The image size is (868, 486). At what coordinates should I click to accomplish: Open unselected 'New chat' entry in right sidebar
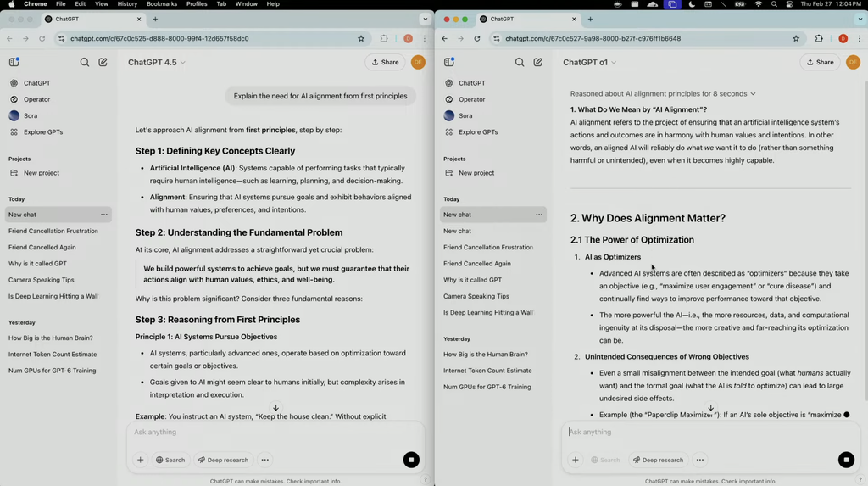point(457,231)
